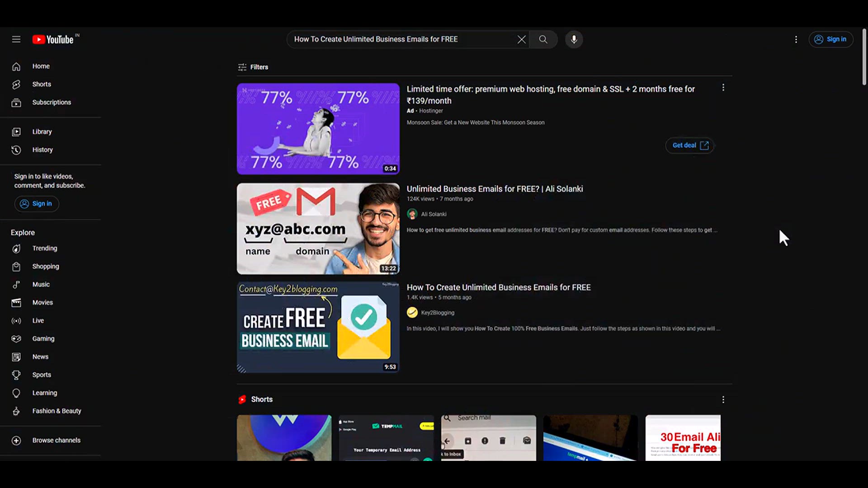The height and width of the screenshot is (488, 868).
Task: Open Shorts shelf three-dot menu
Action: 723,400
